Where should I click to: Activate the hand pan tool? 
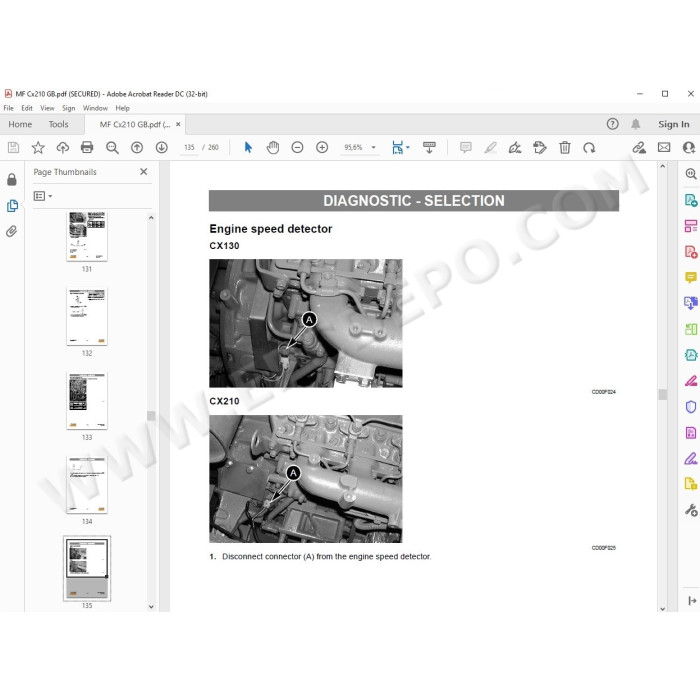click(273, 147)
